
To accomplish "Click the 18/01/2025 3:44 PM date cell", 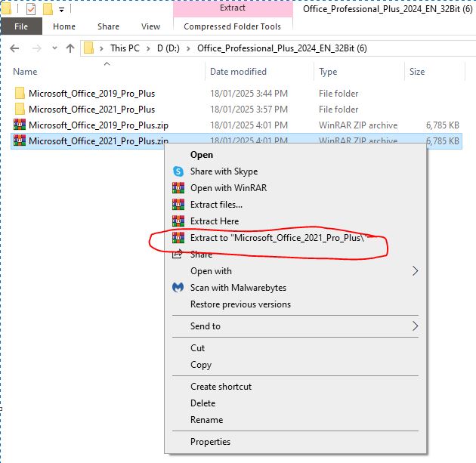I will 249,94.
